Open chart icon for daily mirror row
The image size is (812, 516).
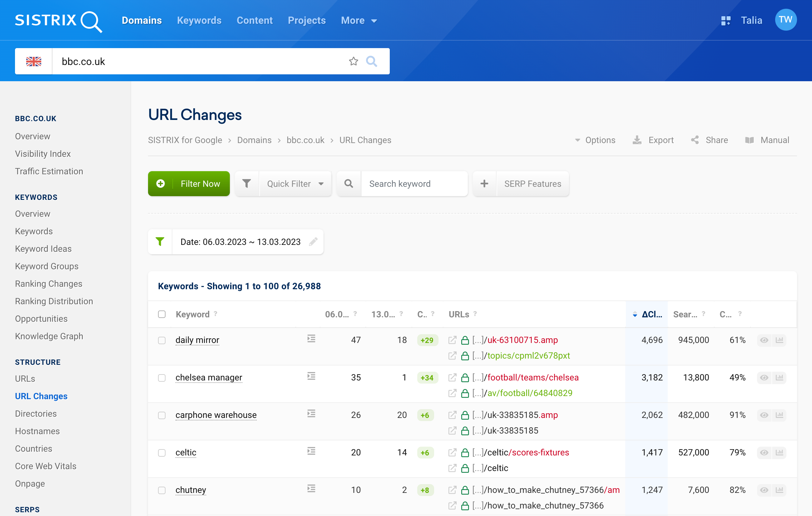click(779, 340)
